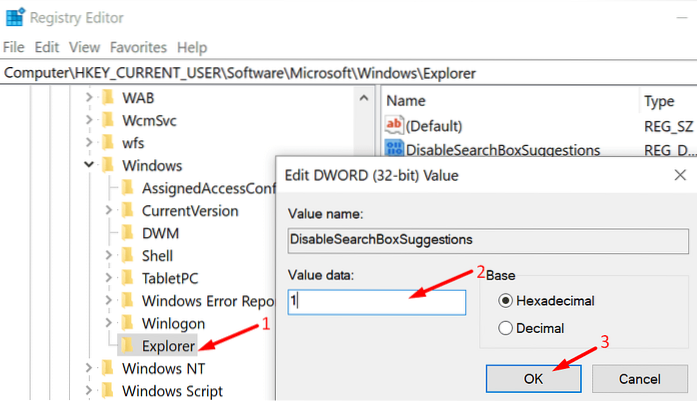Cancel the Edit DWORD dialog

click(x=640, y=379)
